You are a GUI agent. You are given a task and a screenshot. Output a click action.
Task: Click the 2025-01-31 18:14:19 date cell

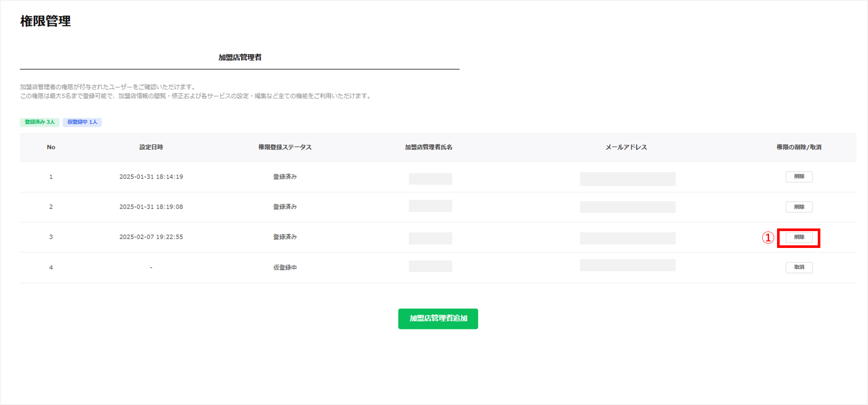pos(151,177)
